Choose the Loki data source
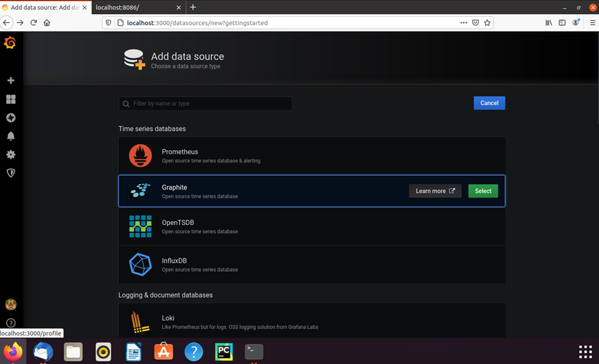Image resolution: width=599 pixels, height=364 pixels. coord(312,320)
